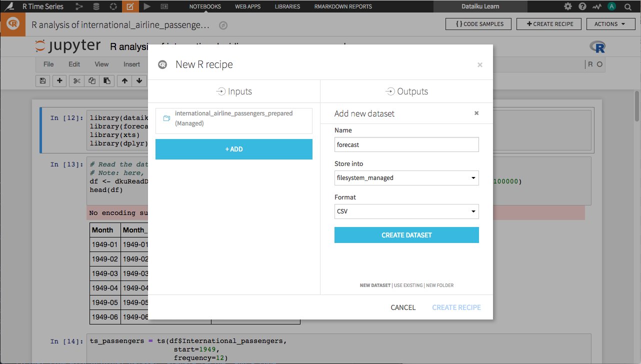The width and height of the screenshot is (641, 364).
Task: Cut cell with scissors icon
Action: click(76, 80)
